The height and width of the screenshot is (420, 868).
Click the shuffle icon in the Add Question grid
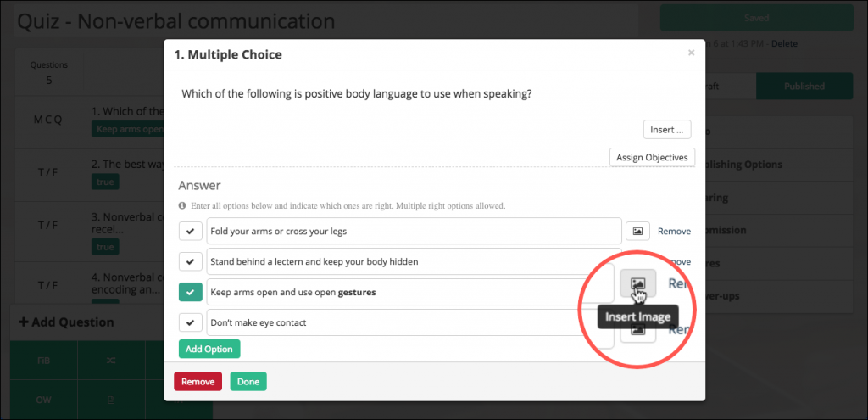pos(111,360)
